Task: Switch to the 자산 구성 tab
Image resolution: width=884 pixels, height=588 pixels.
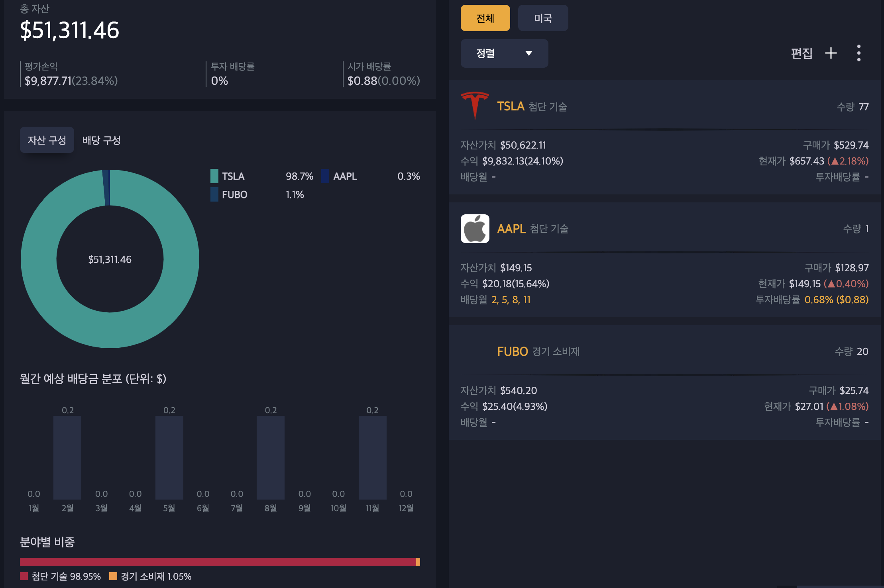Action: click(x=47, y=140)
